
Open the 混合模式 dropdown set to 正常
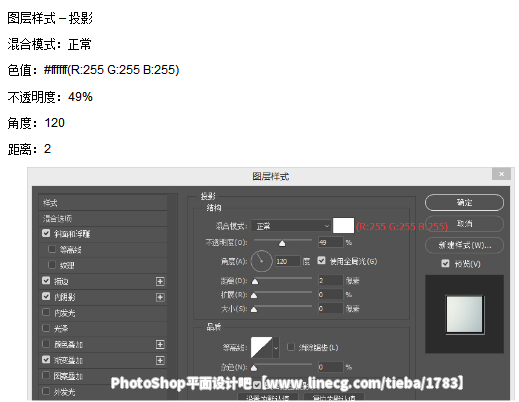click(x=291, y=226)
